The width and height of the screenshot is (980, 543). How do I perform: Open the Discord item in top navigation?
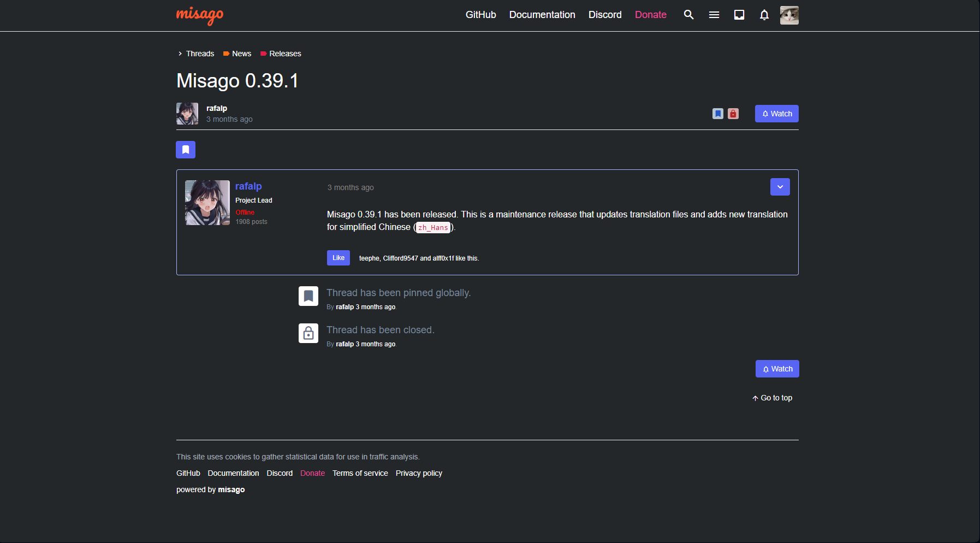click(x=604, y=15)
